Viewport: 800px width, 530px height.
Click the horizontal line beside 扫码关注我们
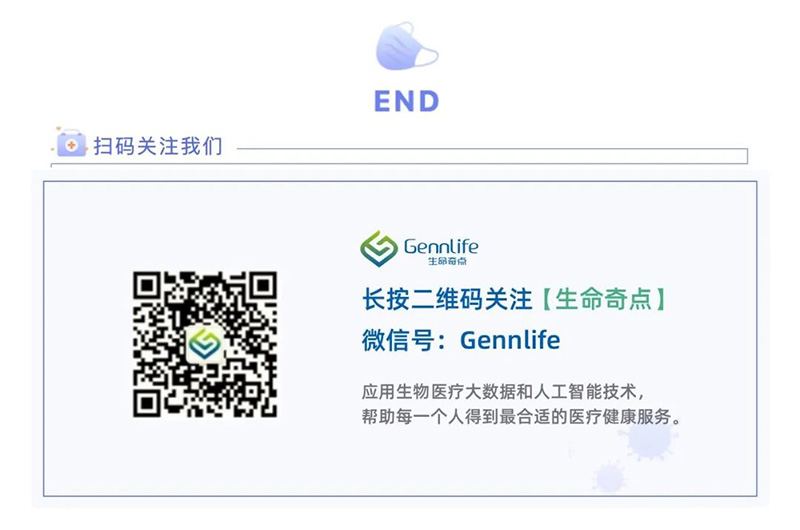492,149
